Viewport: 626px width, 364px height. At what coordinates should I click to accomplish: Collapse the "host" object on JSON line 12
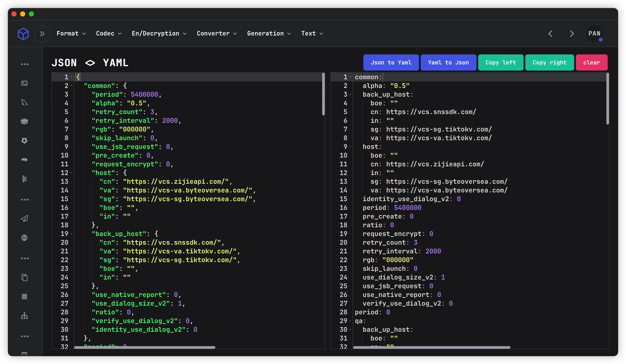(x=71, y=173)
